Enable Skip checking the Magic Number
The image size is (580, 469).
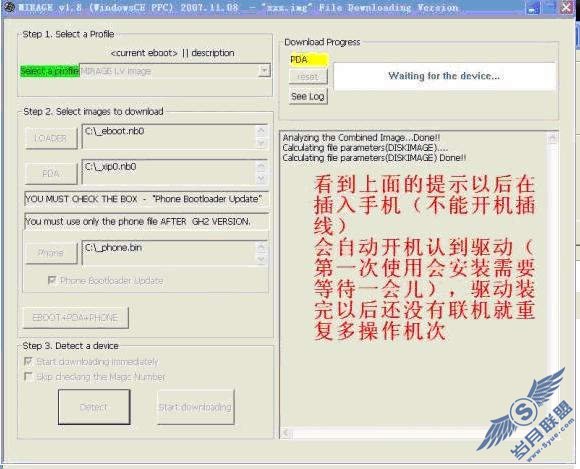(28, 376)
